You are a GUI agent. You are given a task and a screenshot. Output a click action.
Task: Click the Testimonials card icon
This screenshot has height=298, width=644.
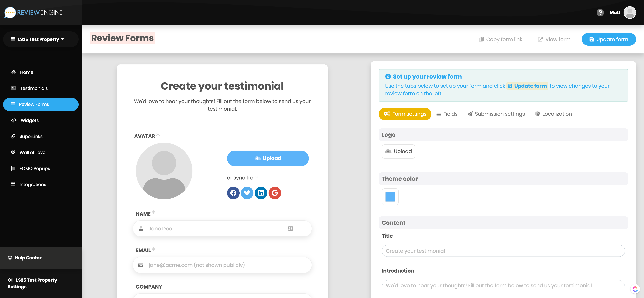pos(14,88)
